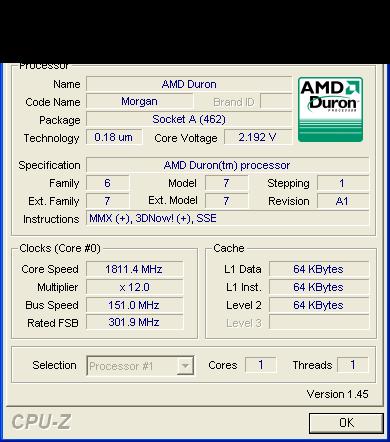This screenshot has width=390, height=442.
Task: Click the OK button
Action: (x=346, y=423)
